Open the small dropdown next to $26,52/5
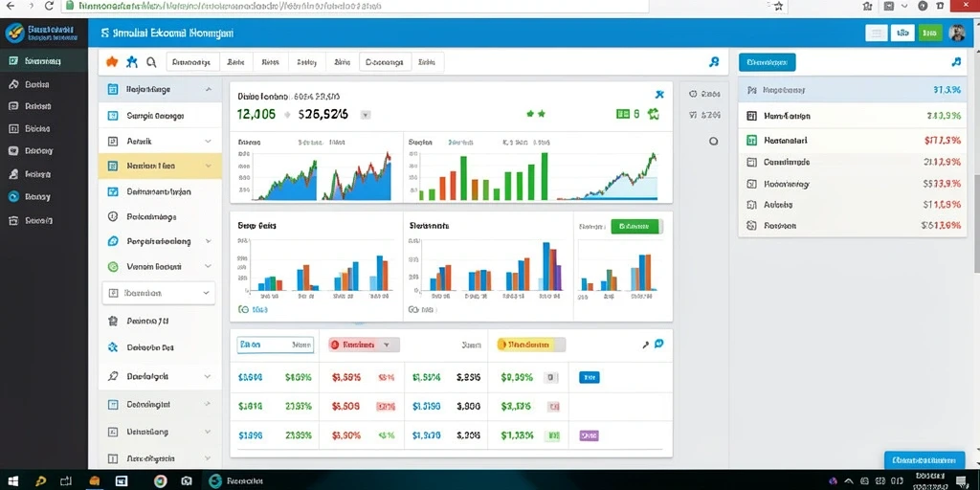 [366, 115]
